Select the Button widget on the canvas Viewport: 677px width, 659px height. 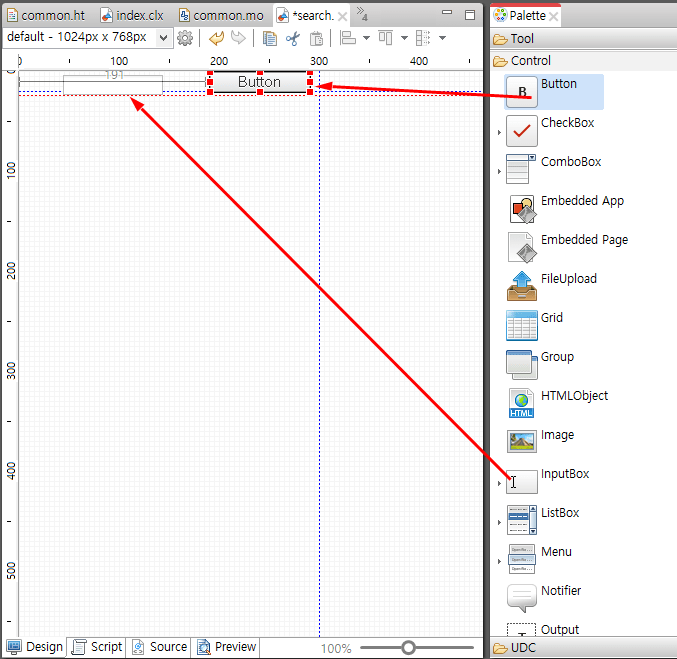(x=259, y=82)
